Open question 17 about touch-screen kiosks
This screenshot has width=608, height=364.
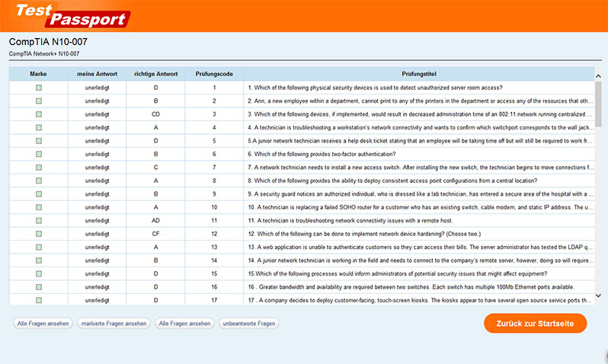[420, 300]
